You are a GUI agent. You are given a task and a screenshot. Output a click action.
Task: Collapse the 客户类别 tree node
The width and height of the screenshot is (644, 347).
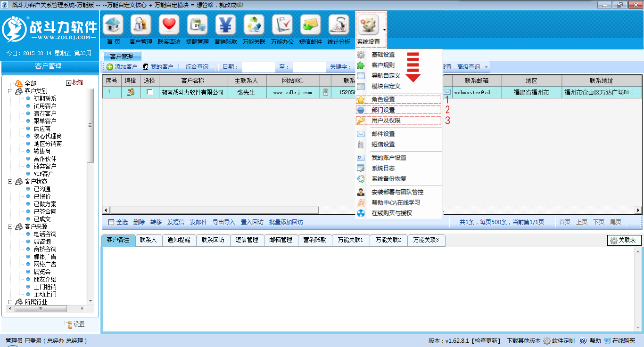point(10,91)
